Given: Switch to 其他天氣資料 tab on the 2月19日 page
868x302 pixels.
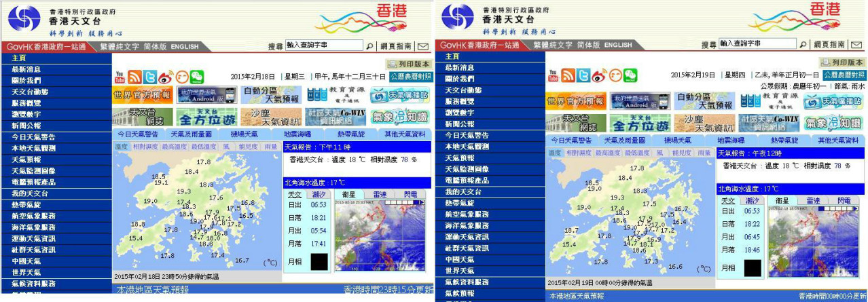Looking at the screenshot, I should point(838,140).
